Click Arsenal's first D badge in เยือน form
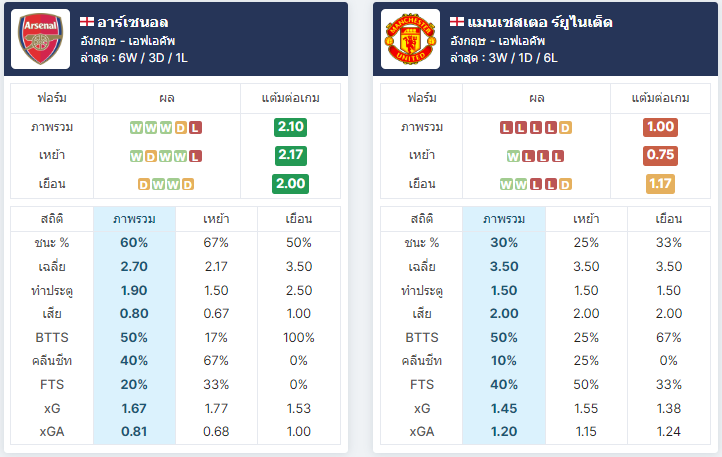 (144, 184)
